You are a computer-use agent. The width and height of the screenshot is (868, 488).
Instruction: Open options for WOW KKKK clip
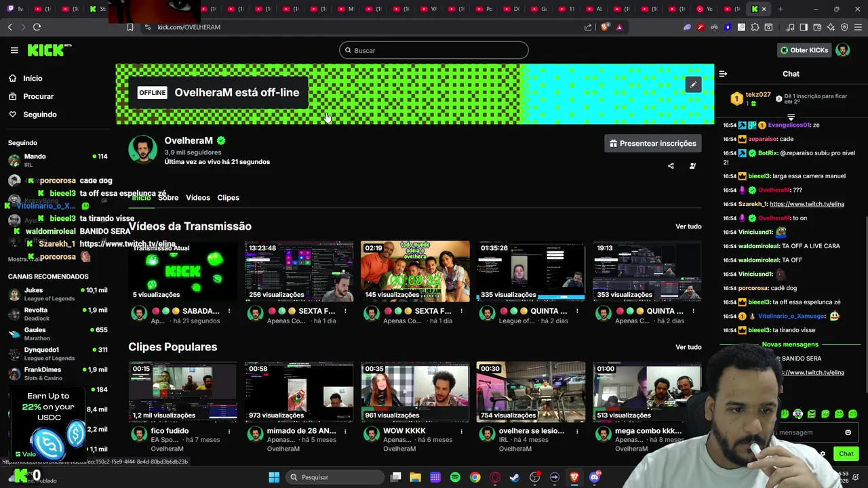pos(461,431)
